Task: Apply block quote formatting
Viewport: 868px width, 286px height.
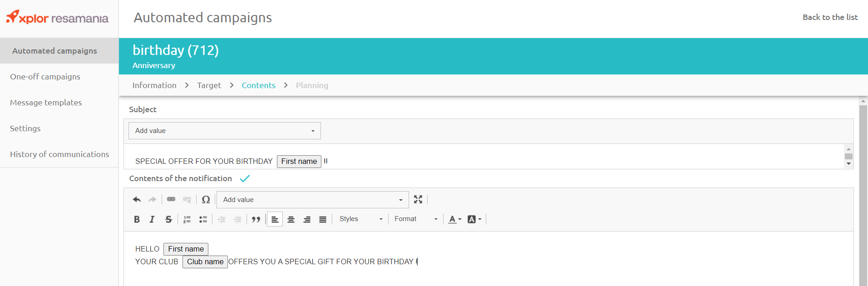Action: pos(256,219)
